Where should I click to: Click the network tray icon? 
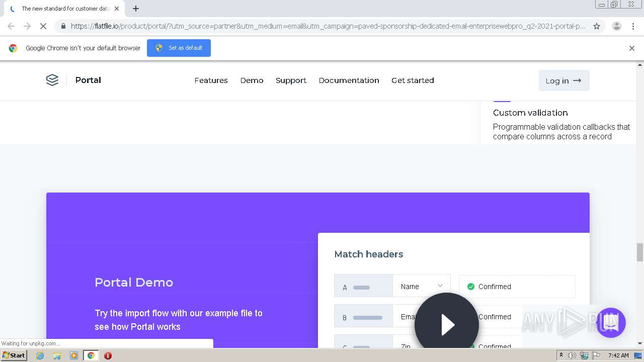pos(584,355)
